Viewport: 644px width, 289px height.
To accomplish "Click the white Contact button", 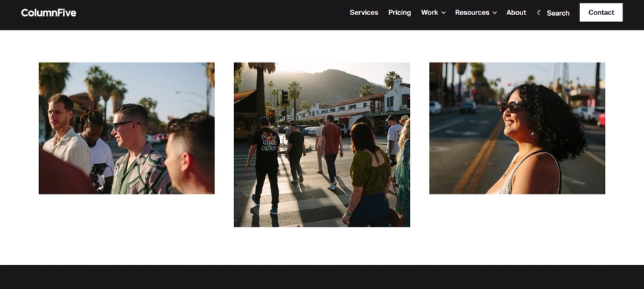I will 601,12.
